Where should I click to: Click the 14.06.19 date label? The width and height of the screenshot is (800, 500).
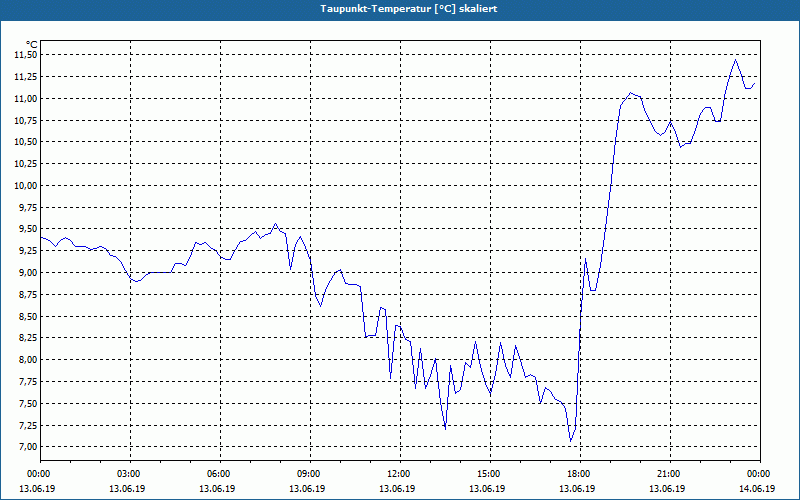(757, 488)
